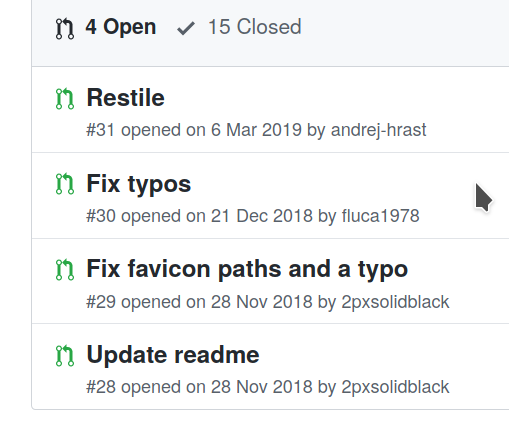The width and height of the screenshot is (509, 429).
Task: Visit fluca1978's profile link
Action: point(380,216)
